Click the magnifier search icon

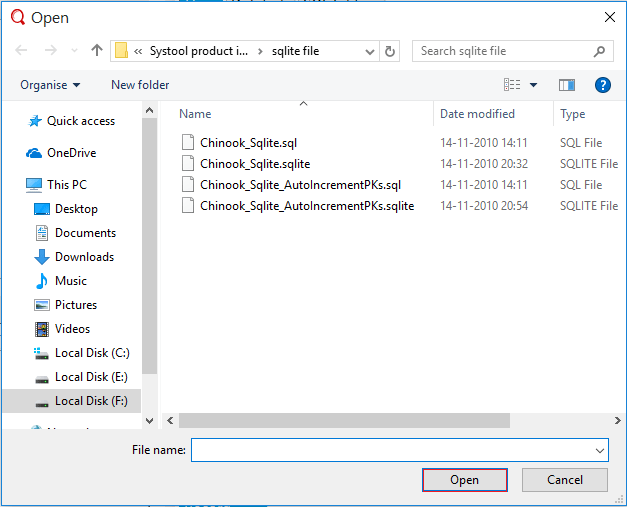[599, 51]
